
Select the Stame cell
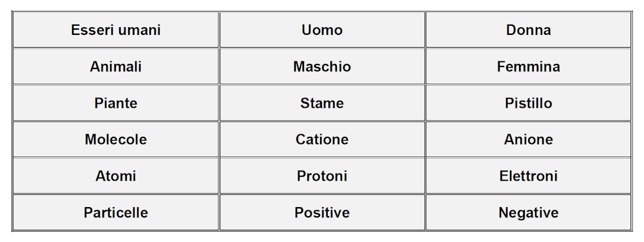322,103
